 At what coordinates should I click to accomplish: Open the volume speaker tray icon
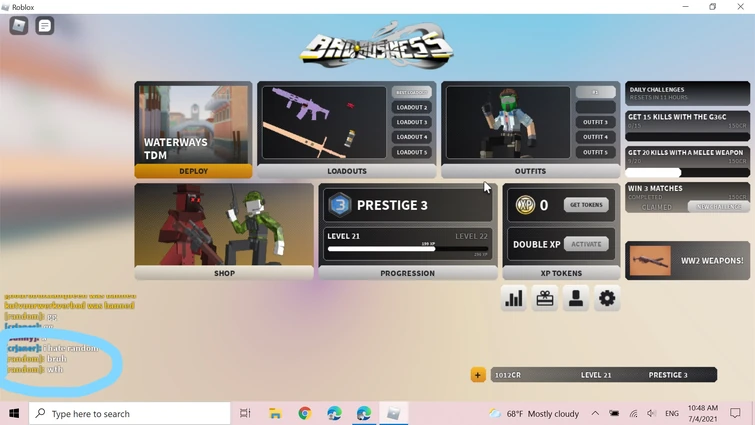(x=651, y=413)
